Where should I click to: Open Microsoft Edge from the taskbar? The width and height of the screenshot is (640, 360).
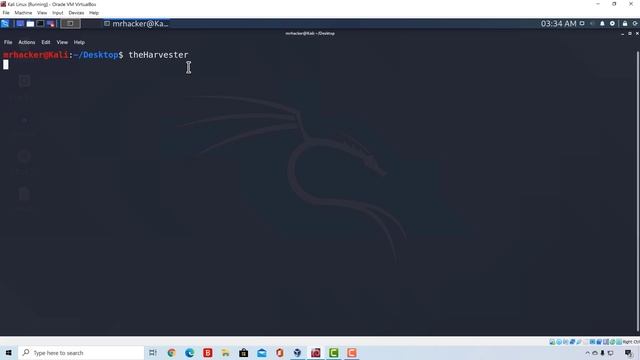[x=189, y=353]
